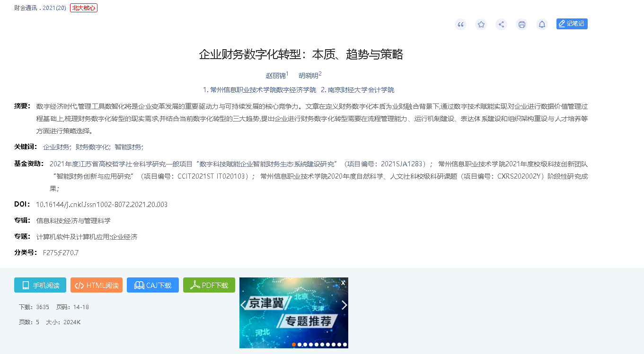Screen dimensions: 644x354
Task: Open author 赵丽锦 link
Action: coord(276,75)
